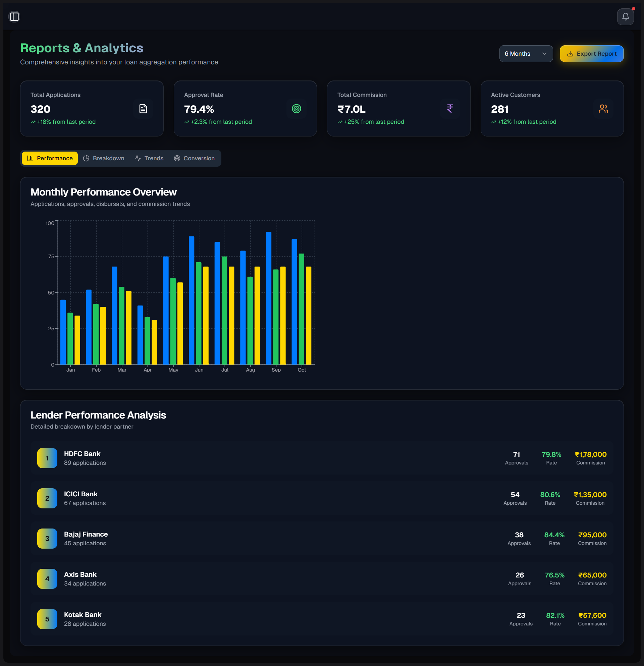Switch to the Breakdown tab
This screenshot has height=666, width=644.
[x=104, y=158]
